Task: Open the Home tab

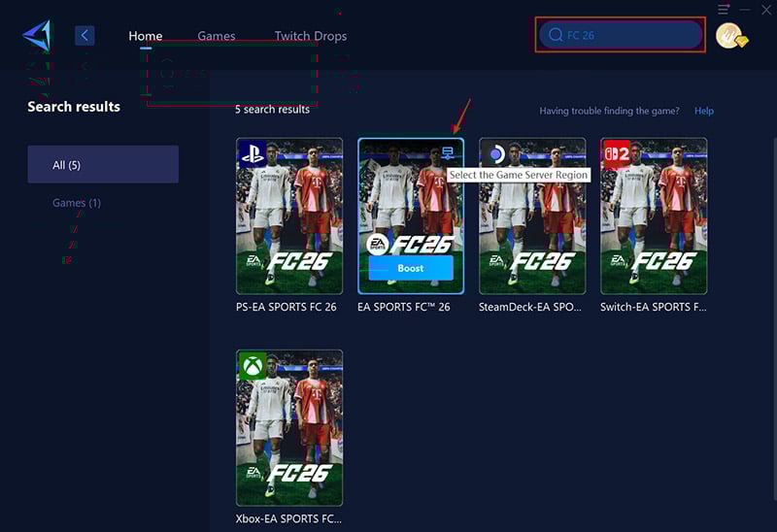Action: pos(145,36)
